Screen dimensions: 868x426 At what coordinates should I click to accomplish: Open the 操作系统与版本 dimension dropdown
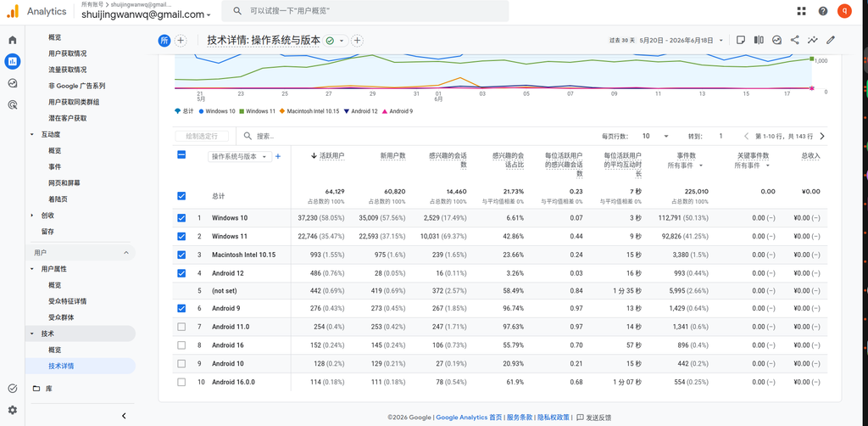click(x=240, y=156)
